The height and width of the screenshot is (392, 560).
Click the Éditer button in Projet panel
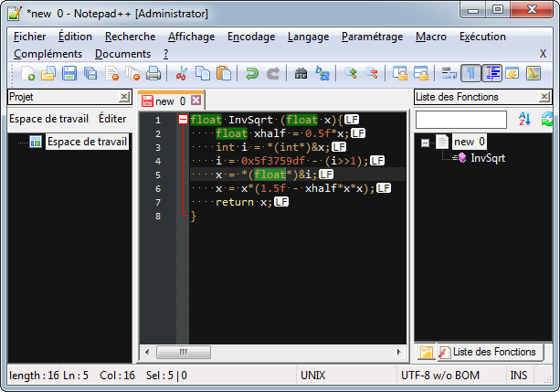tap(112, 118)
